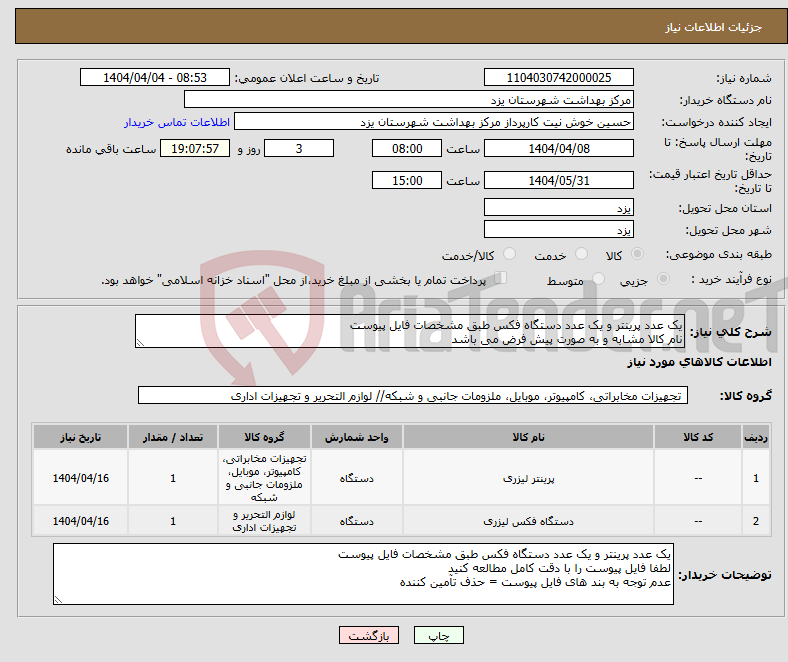Click the پرینتر لیزری item name cell
The height and width of the screenshot is (662, 788).
[x=528, y=478]
